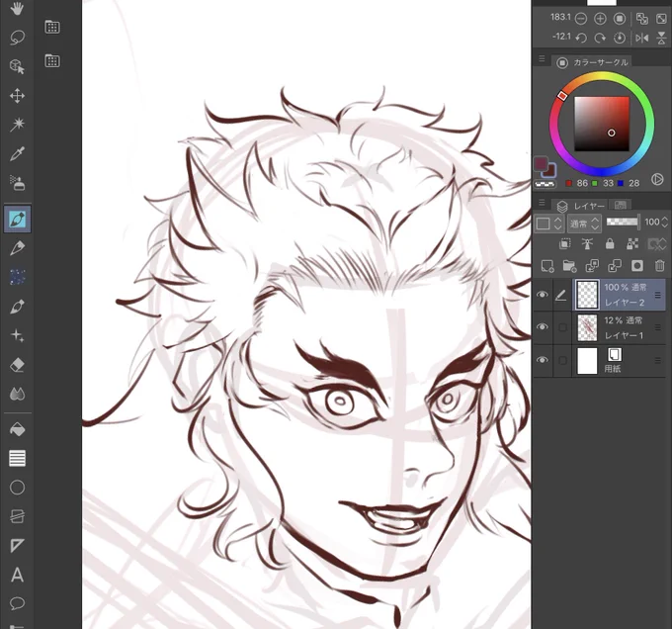Hide レイヤー 2 with eye icon
This screenshot has width=672, height=629.
click(x=543, y=295)
